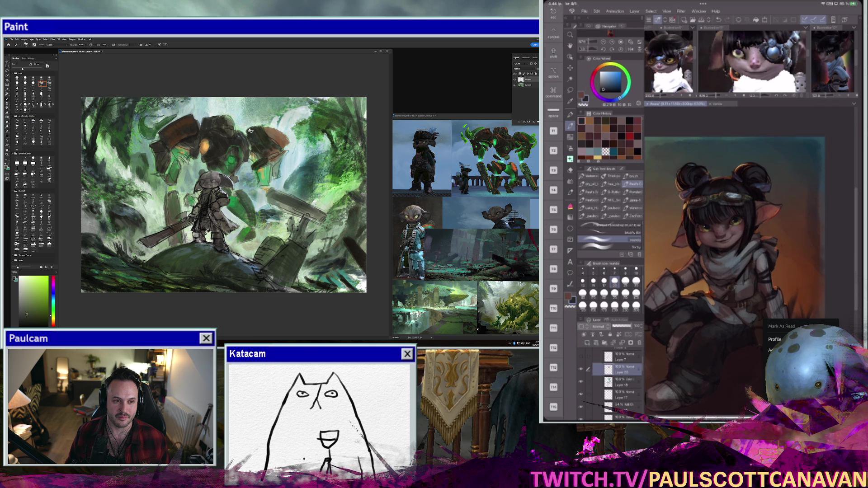Click iPad three-dot multitasking control
The width and height of the screenshot is (868, 488).
pos(703,4)
